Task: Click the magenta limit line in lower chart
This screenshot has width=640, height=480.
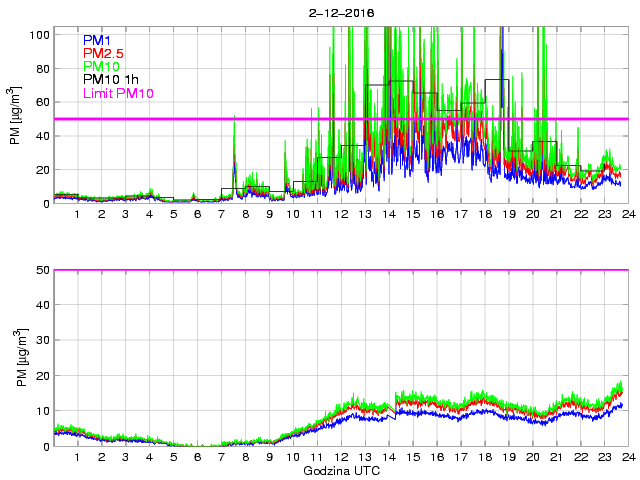Action: click(340, 270)
